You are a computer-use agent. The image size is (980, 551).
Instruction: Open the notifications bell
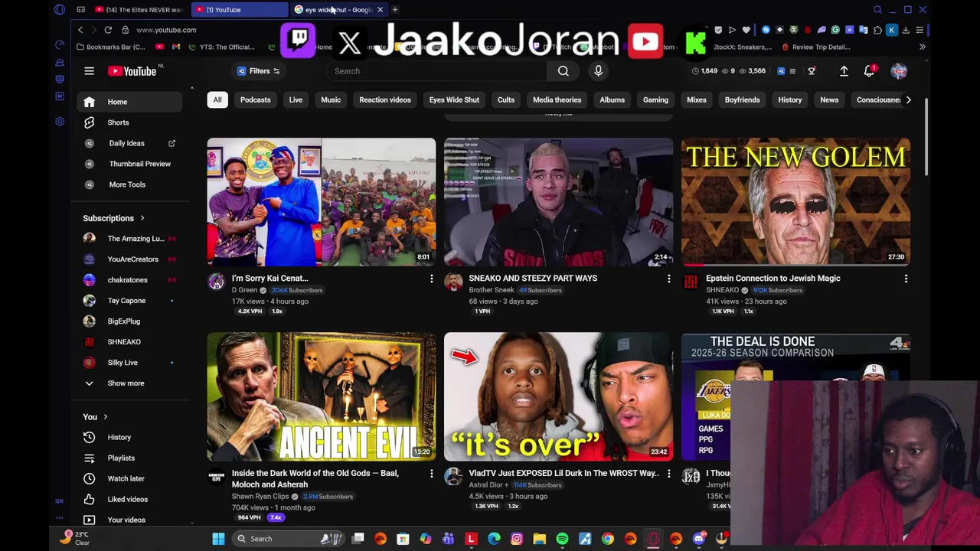869,71
